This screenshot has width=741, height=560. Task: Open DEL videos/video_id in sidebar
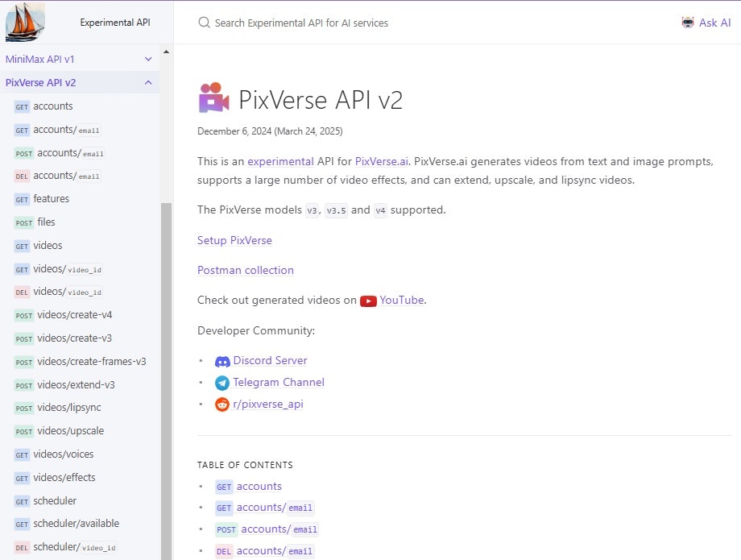58,292
